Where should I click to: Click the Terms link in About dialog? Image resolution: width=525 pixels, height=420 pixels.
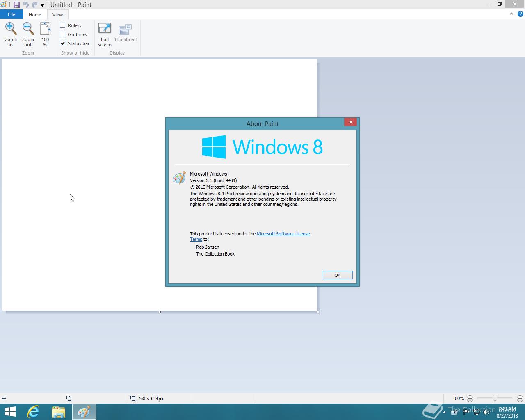(x=196, y=239)
